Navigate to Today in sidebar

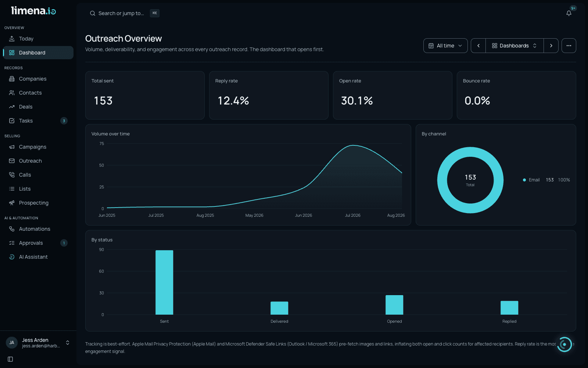[x=38, y=39]
